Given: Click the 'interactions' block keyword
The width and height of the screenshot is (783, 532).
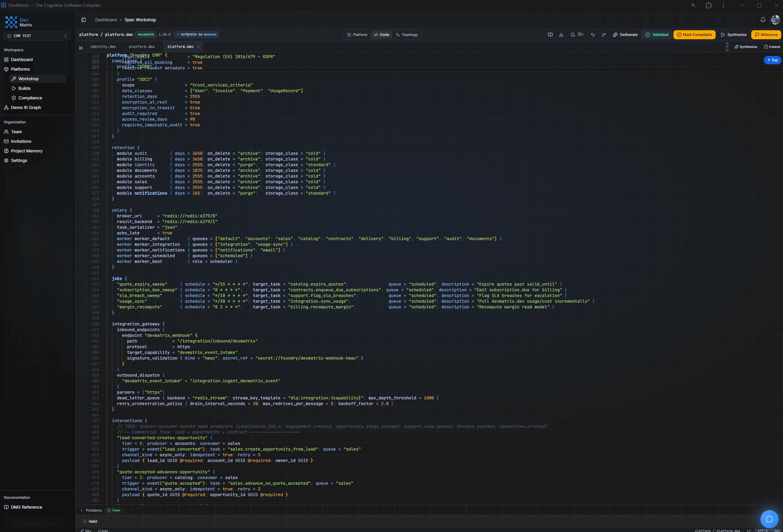Looking at the screenshot, I should (x=127, y=421).
